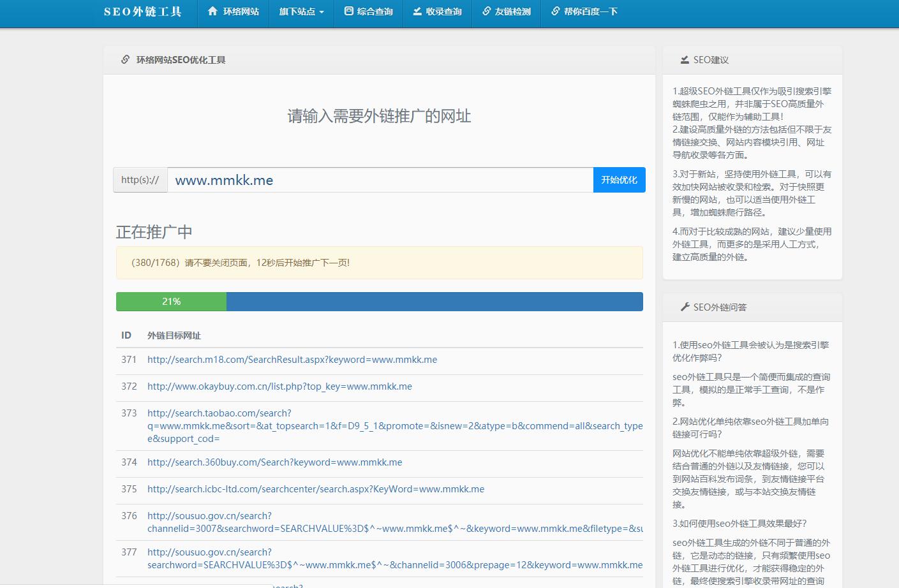The image size is (899, 588).
Task: Open the sousuo.gov.cn link in row 377
Action: click(x=395, y=559)
